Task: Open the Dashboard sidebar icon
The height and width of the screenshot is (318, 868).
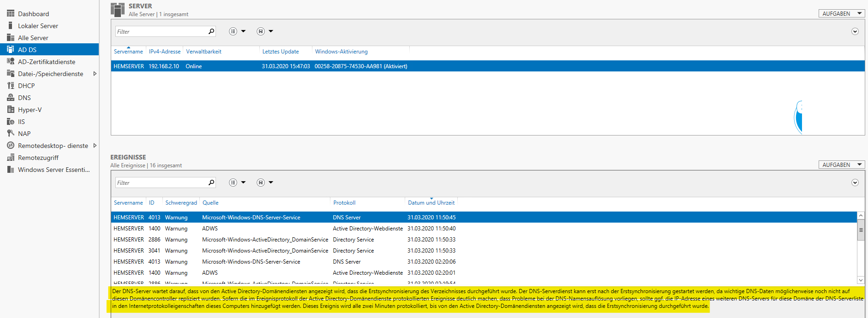Action: (11, 14)
